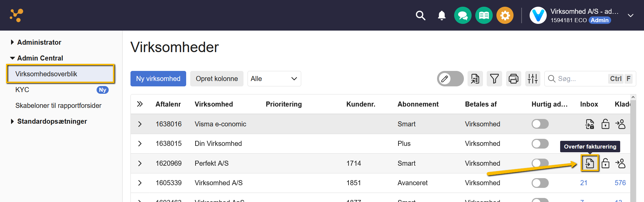Viewport: 644px width, 202px height.
Task: Open the green book guide icon
Action: (x=484, y=15)
